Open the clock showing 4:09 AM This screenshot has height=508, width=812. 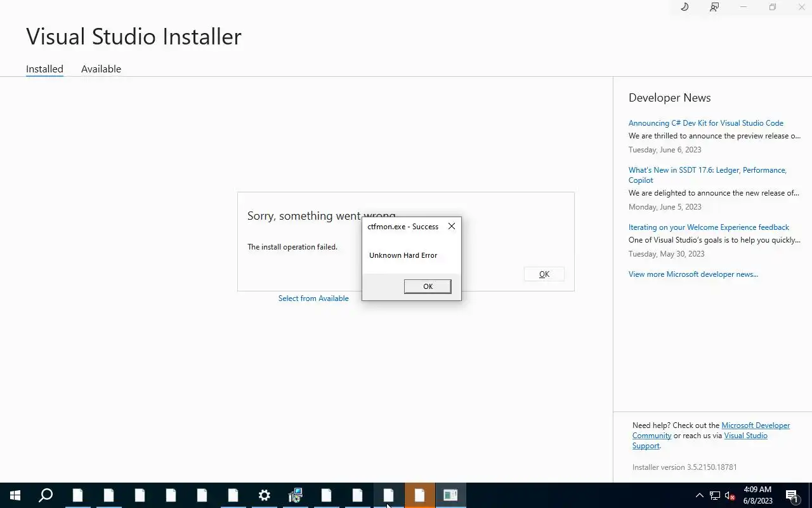757,495
